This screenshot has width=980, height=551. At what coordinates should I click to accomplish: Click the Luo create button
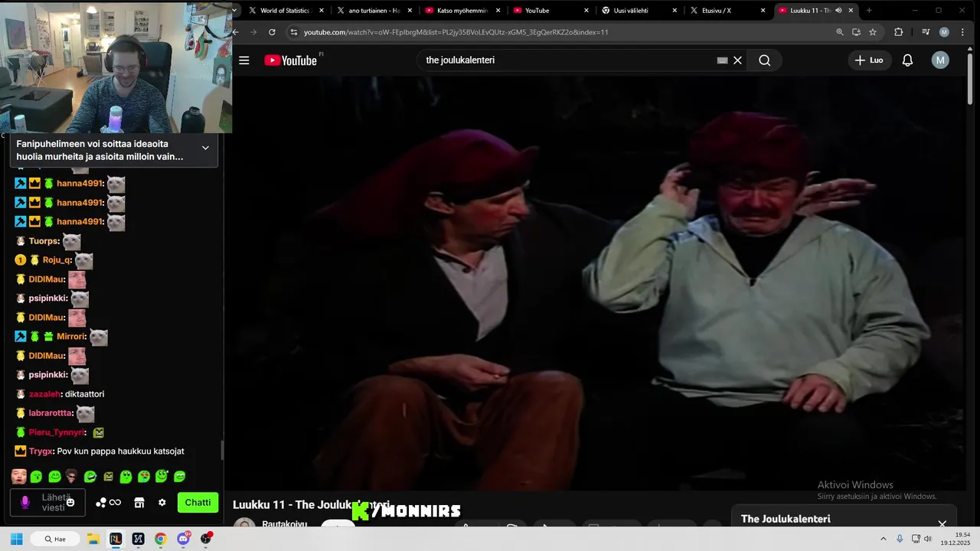[x=869, y=60]
